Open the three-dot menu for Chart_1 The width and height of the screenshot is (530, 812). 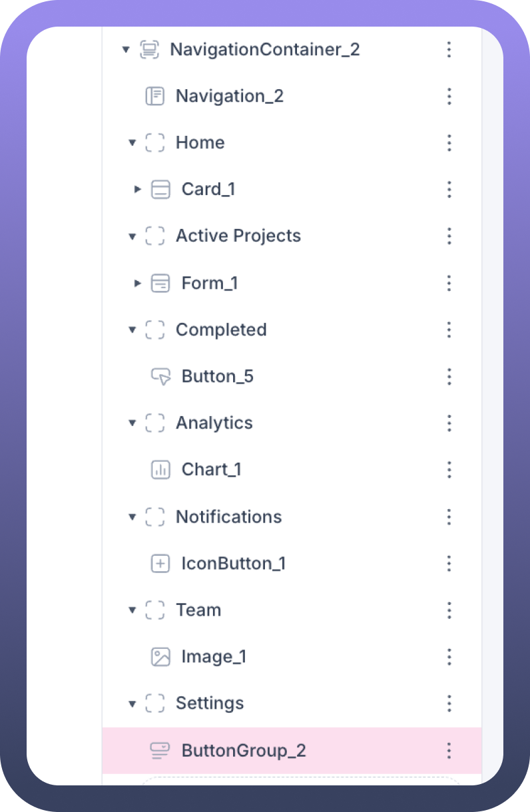coord(449,470)
